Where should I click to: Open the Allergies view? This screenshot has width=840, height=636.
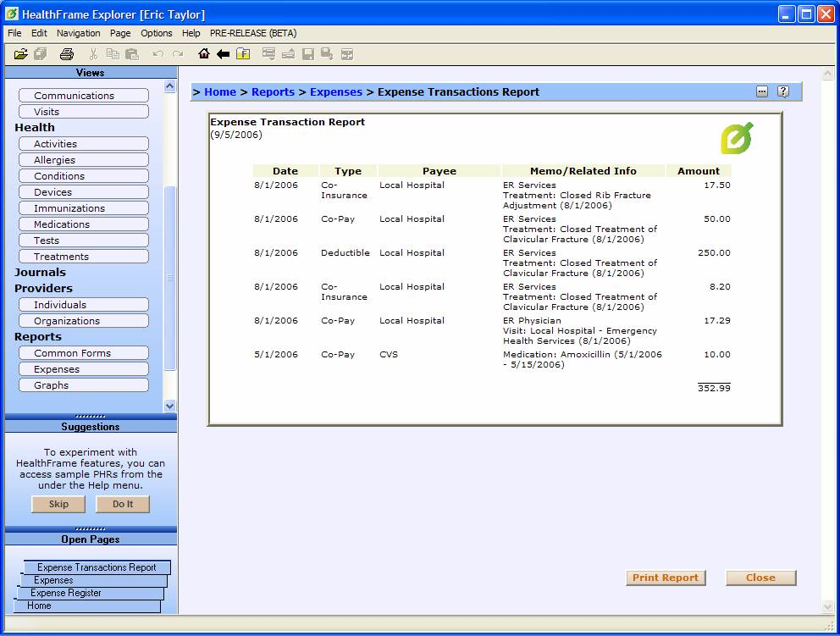[84, 160]
